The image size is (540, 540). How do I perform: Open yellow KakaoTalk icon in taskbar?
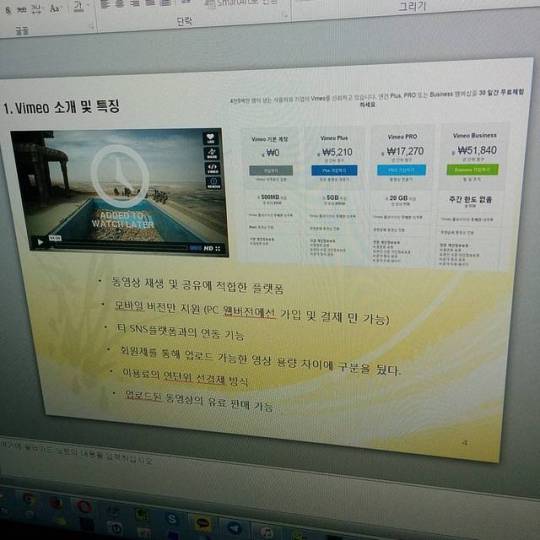coord(202,524)
